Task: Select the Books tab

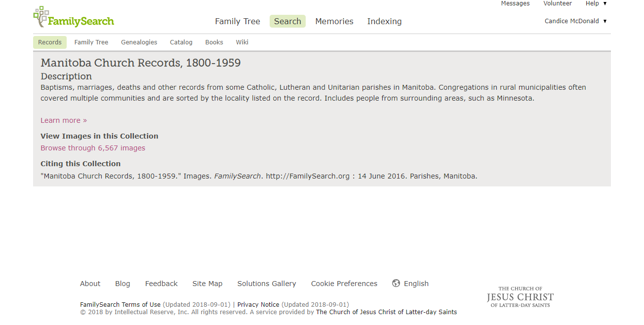Action: (214, 42)
